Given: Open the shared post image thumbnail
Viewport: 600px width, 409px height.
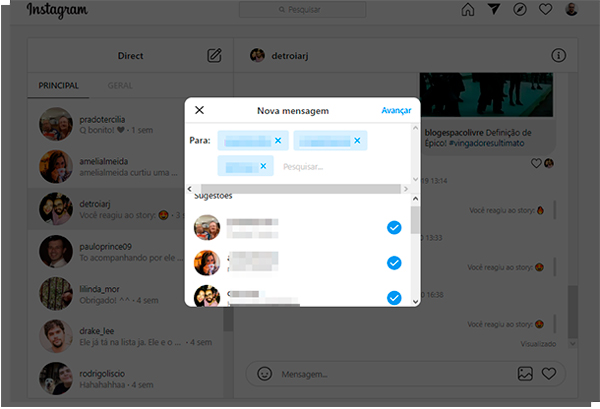Looking at the screenshot, I should point(486,95).
